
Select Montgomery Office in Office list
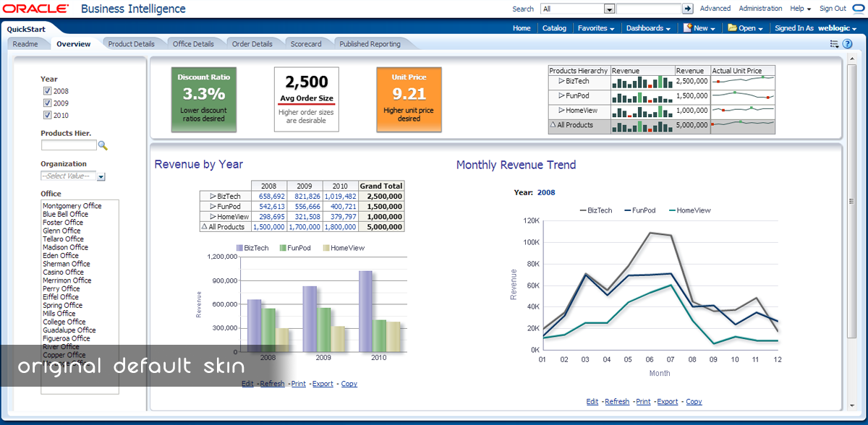click(72, 205)
